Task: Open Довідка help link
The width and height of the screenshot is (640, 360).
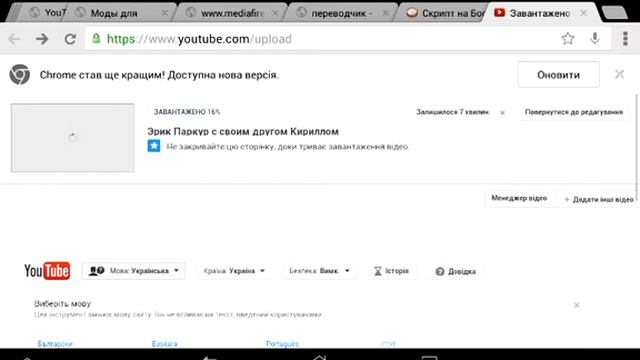Action: (456, 271)
